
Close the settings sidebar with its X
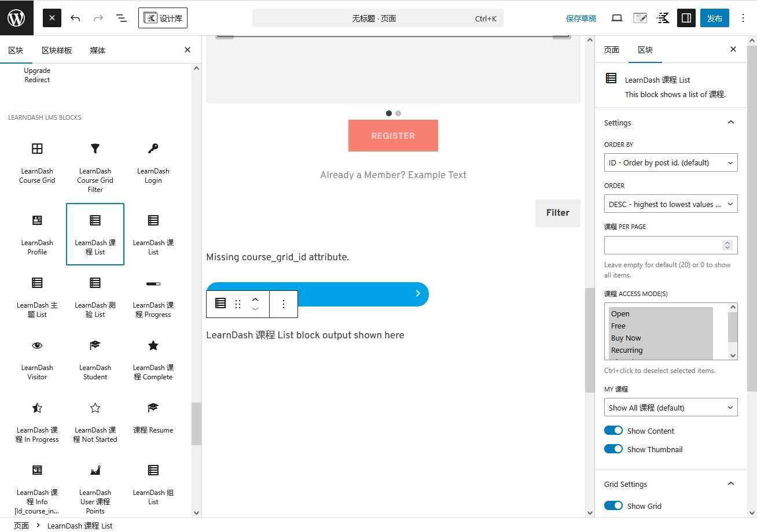click(733, 50)
